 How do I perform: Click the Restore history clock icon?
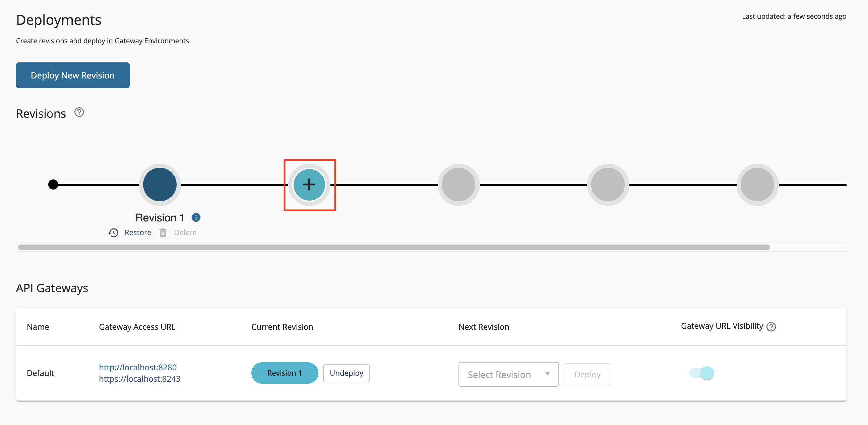tap(113, 233)
